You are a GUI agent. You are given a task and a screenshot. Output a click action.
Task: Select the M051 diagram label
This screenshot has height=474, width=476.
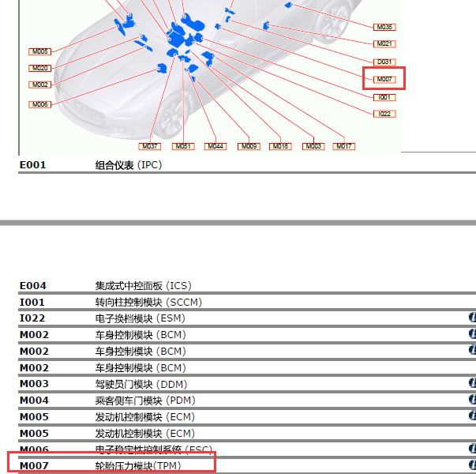(183, 146)
